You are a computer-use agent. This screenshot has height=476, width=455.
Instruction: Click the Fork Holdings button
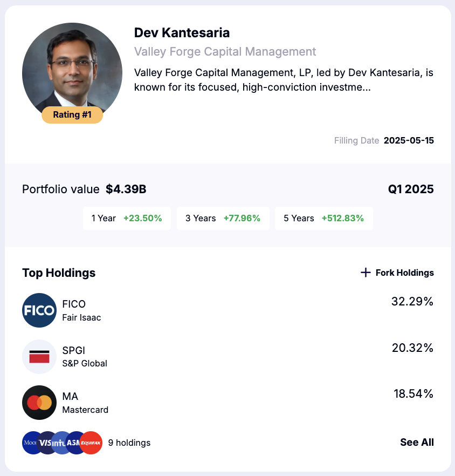coord(397,273)
